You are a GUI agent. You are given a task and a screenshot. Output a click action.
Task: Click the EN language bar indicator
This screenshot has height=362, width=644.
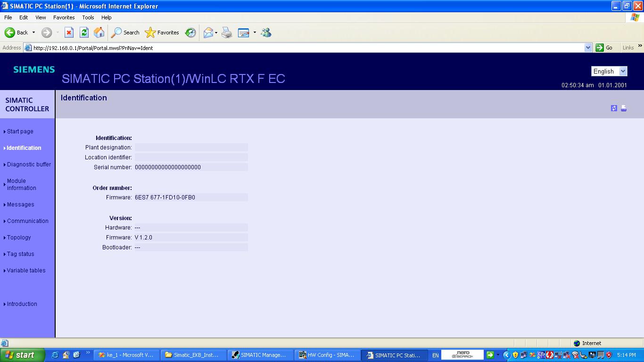(435, 355)
